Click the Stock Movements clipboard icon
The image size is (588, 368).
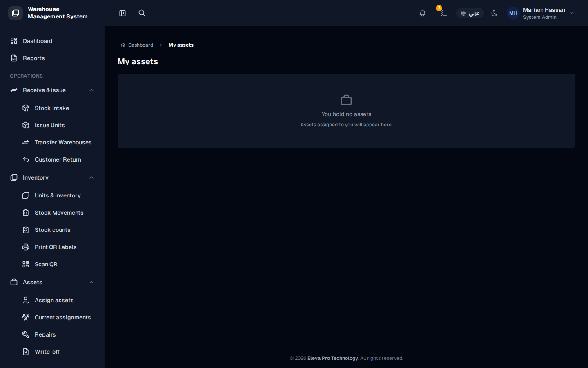pos(26,213)
